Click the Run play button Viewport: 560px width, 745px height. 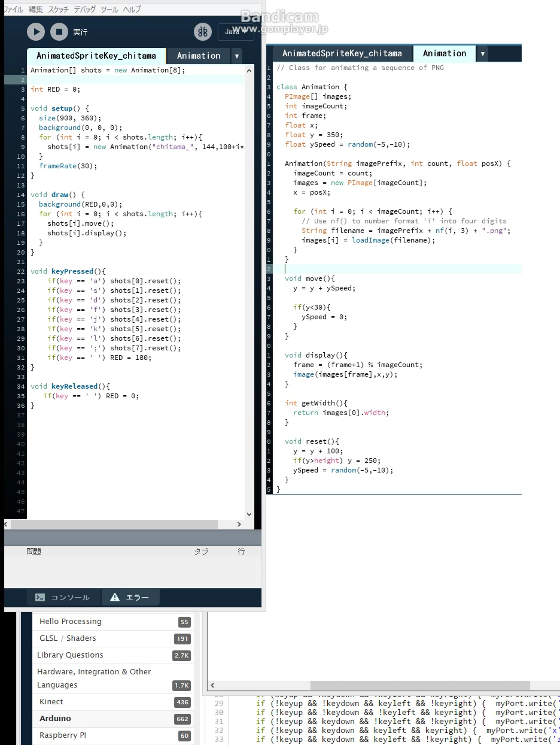[x=36, y=32]
